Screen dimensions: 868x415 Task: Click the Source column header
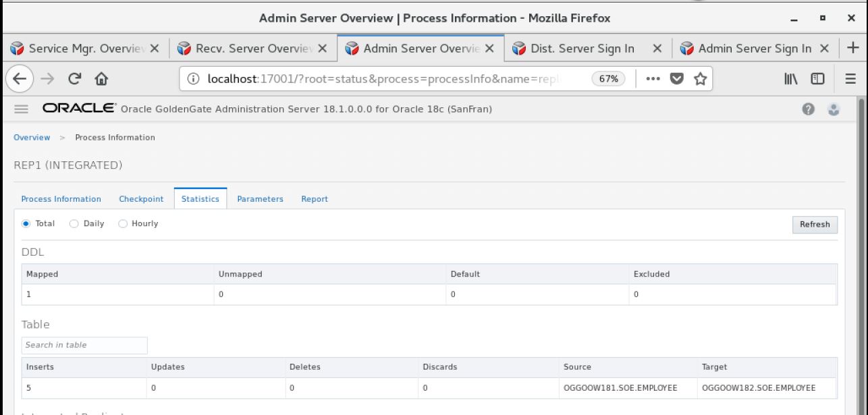click(x=628, y=367)
